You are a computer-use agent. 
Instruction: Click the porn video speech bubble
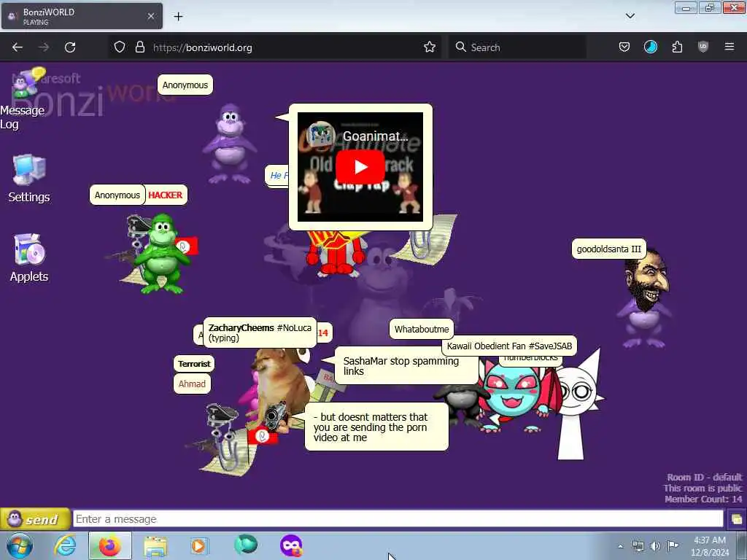click(376, 427)
